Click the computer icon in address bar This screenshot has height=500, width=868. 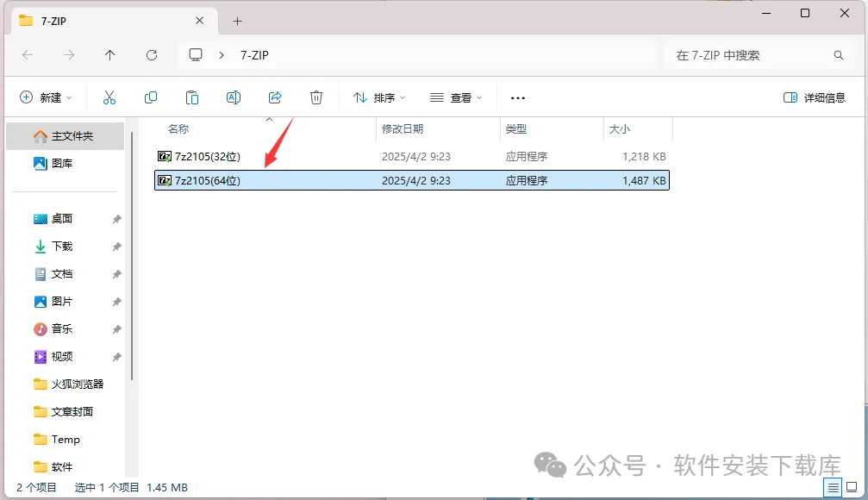click(196, 55)
